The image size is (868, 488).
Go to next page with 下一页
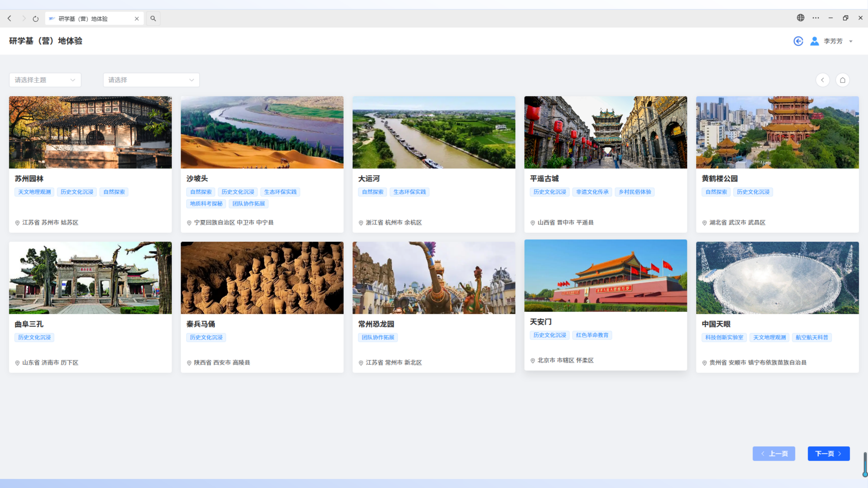(829, 454)
